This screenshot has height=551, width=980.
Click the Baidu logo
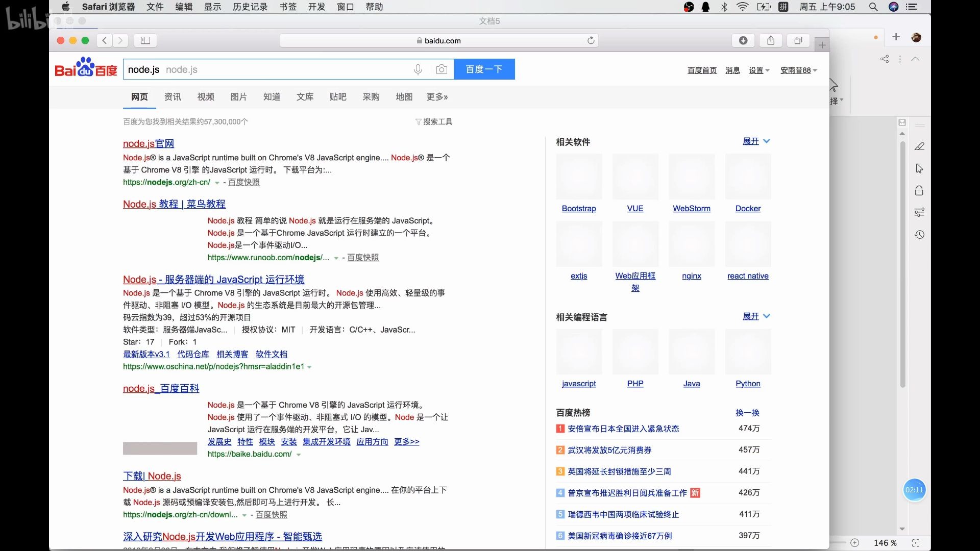pos(86,68)
